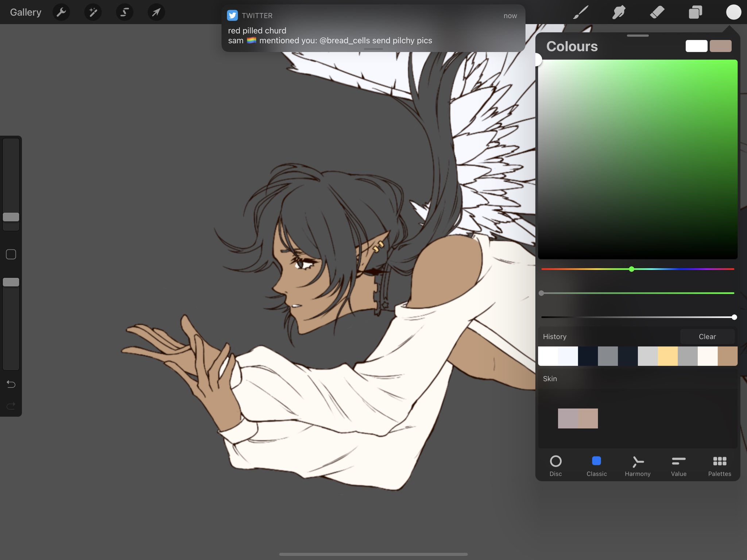
Task: Select the Eraser tool
Action: point(657,12)
